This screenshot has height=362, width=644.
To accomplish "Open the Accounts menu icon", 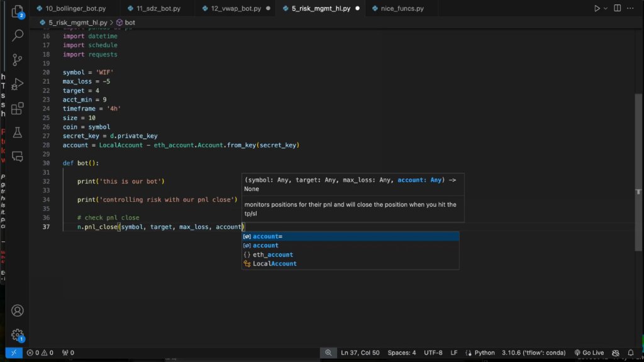I will point(17,310).
